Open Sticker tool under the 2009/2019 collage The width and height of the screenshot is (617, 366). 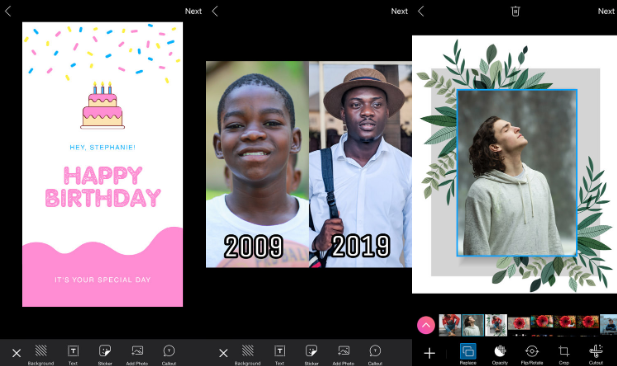pyautogui.click(x=311, y=355)
